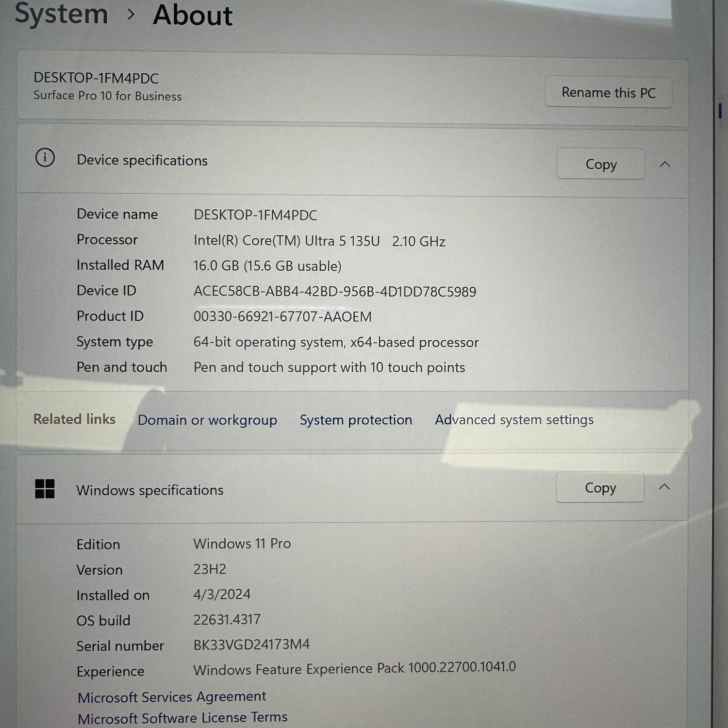The width and height of the screenshot is (728, 728).
Task: Copy the Windows specifications
Action: tap(600, 487)
